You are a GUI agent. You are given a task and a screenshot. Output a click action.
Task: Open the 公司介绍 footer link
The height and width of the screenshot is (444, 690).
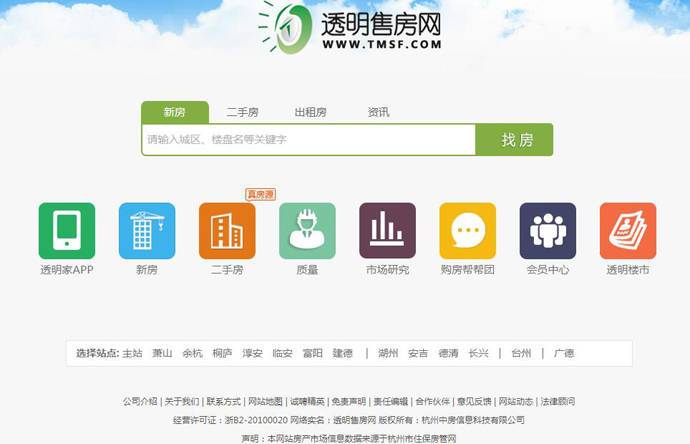pos(140,401)
